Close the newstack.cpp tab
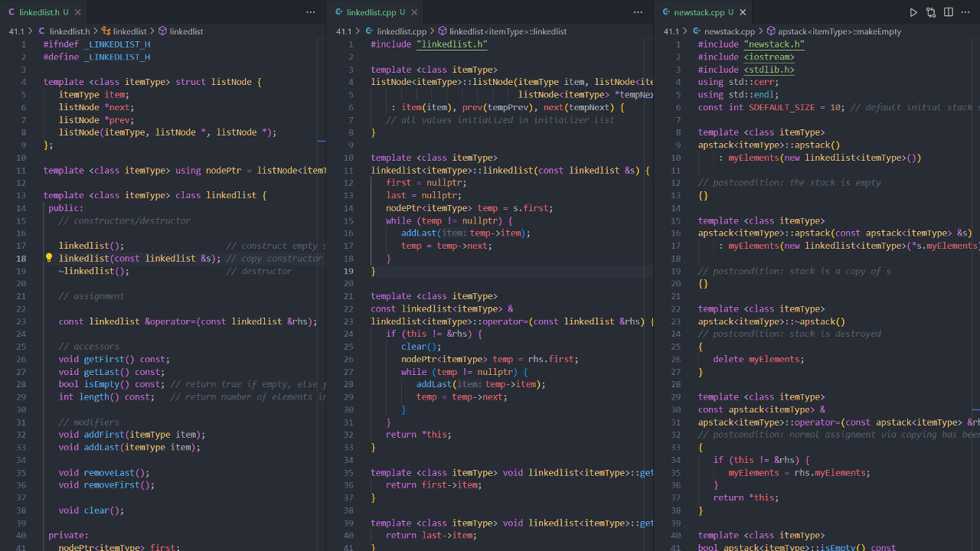The height and width of the screenshot is (551, 980). click(x=743, y=12)
